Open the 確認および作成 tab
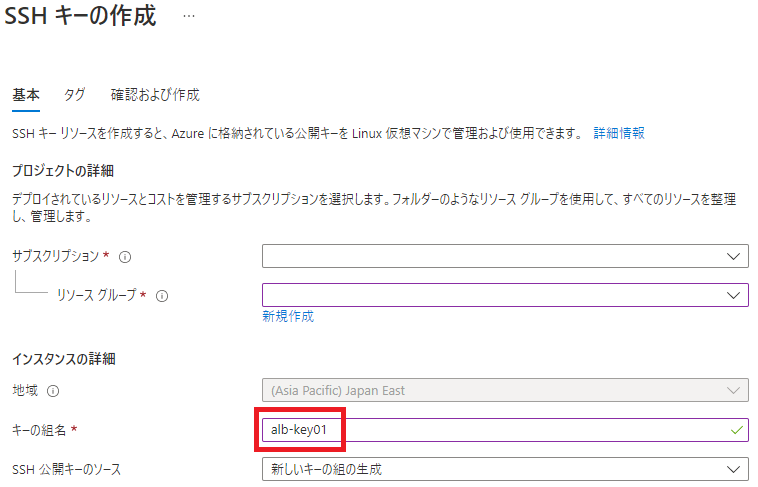 155,95
